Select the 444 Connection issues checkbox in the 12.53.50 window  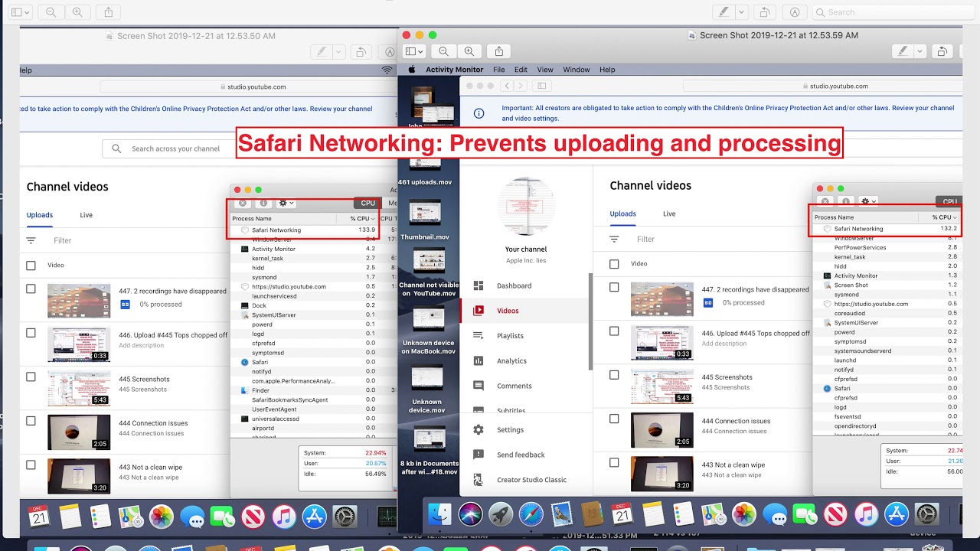(x=31, y=421)
